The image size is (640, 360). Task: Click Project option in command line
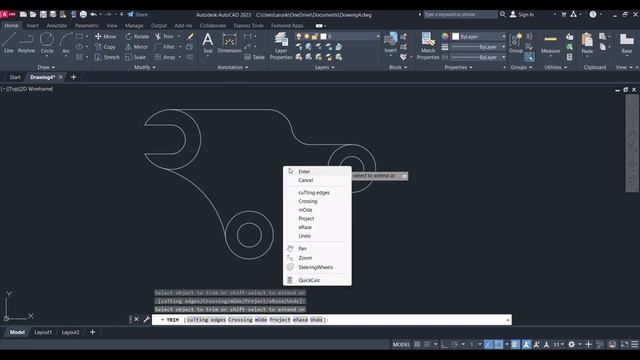point(280,320)
